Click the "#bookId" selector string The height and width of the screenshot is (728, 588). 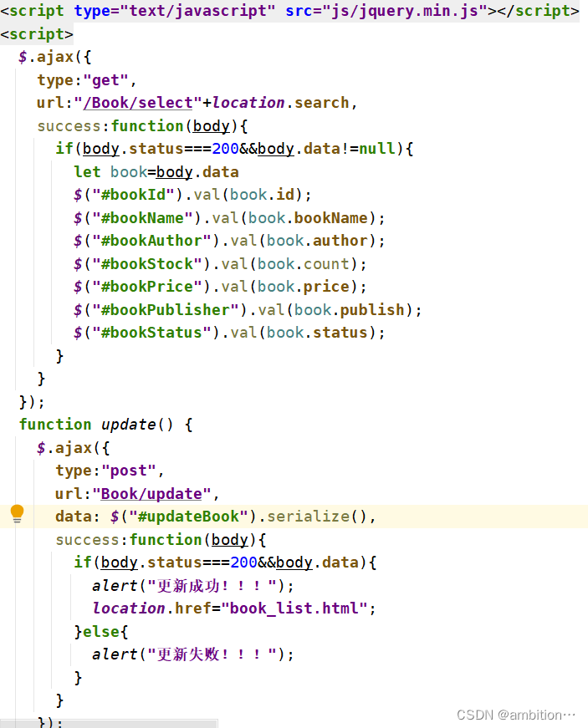133,195
